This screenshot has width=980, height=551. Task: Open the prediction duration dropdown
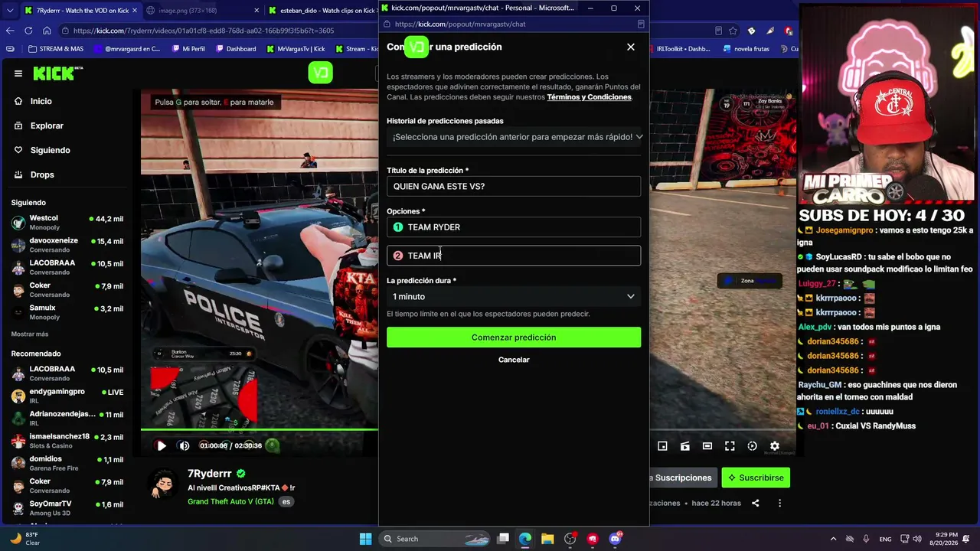(514, 296)
